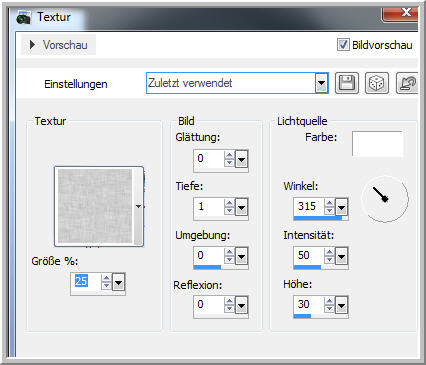Select the linen texture thumbnail
This screenshot has width=426, height=365.
click(95, 206)
